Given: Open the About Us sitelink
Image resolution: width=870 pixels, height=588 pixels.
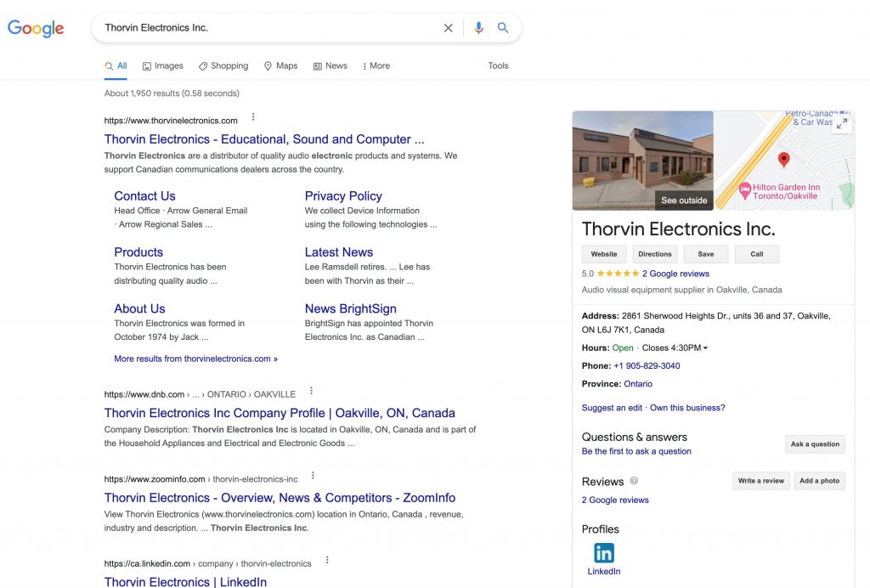Looking at the screenshot, I should [x=140, y=308].
